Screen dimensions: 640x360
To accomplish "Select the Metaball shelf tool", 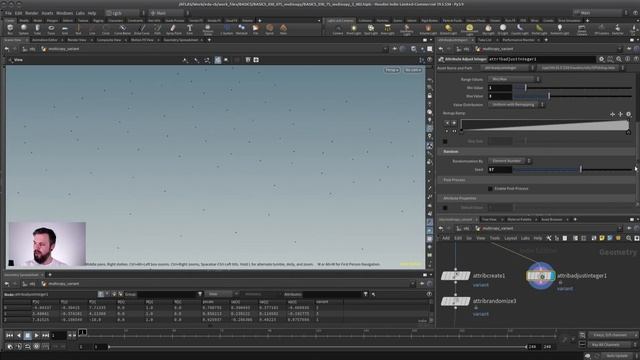I will pos(241,29).
